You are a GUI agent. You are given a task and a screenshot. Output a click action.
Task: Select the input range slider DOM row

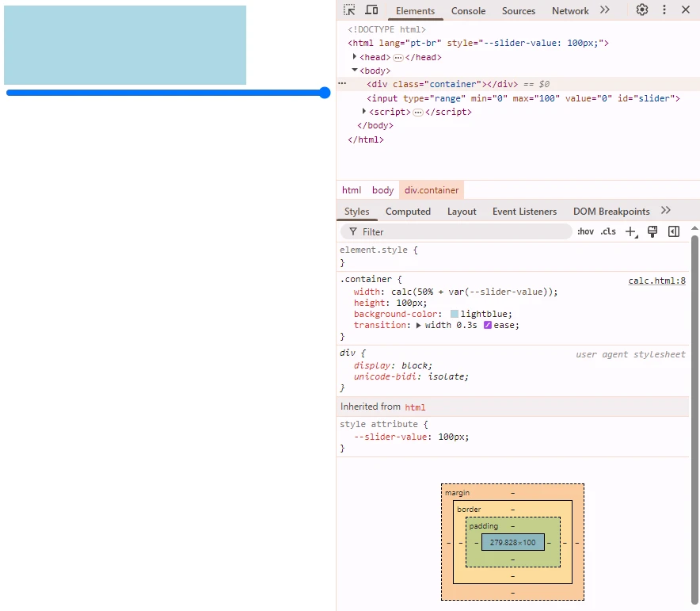519,98
